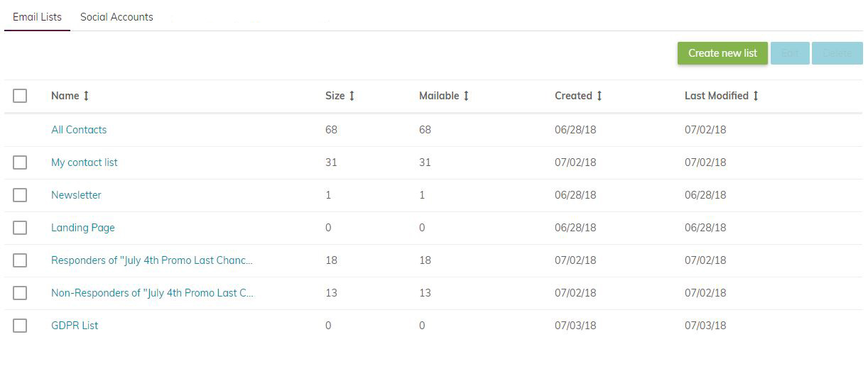Tick the select-all checkbox in header
Screen dimensions: 868x376
coord(20,96)
